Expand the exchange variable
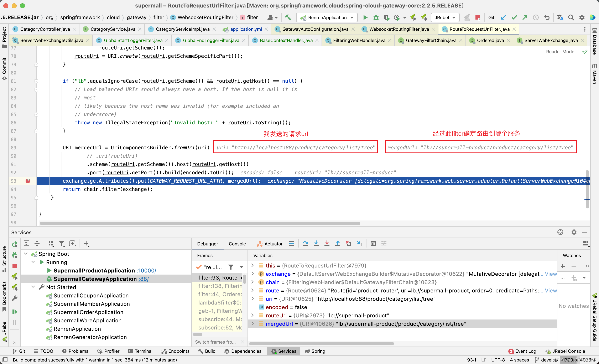This screenshot has height=364, width=599. tap(252, 274)
